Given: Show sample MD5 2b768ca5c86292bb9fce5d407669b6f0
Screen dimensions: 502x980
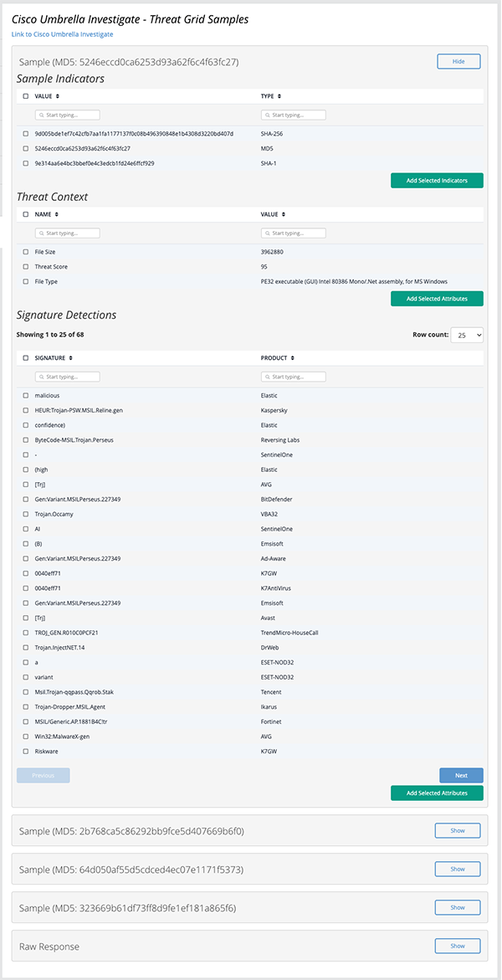Looking at the screenshot, I should coord(458,831).
